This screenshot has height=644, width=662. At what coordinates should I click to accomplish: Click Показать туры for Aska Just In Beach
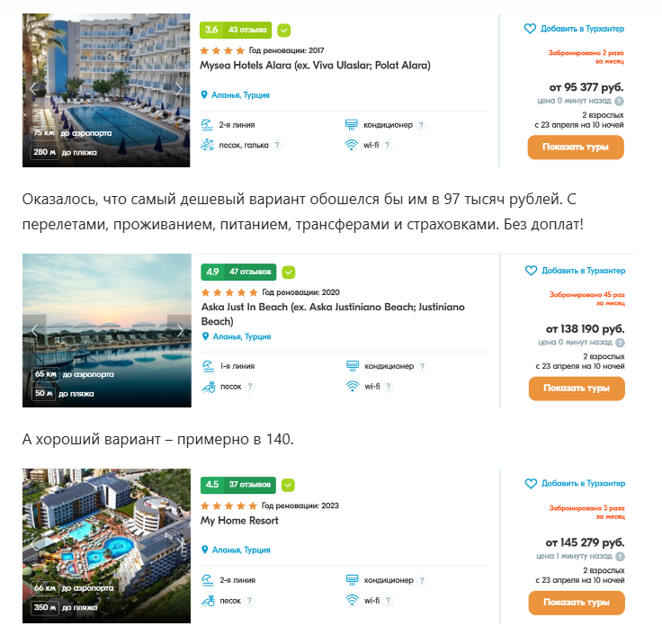(x=576, y=389)
